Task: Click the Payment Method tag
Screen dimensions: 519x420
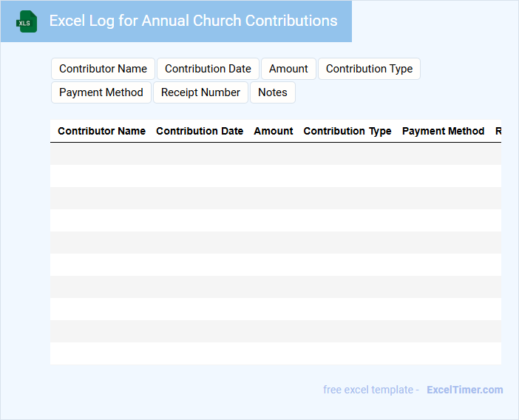Action: (101, 92)
